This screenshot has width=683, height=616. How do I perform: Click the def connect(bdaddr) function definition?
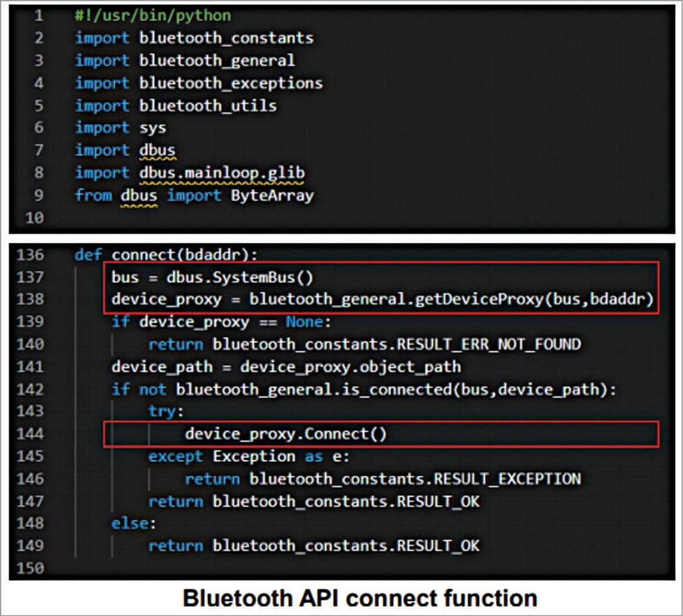[x=166, y=255]
